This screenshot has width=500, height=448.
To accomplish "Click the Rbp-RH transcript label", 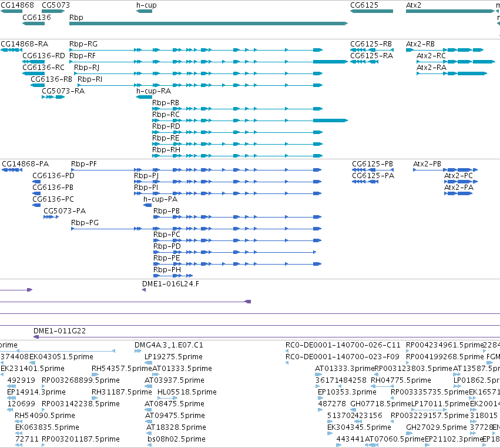I will pyautogui.click(x=166, y=150).
